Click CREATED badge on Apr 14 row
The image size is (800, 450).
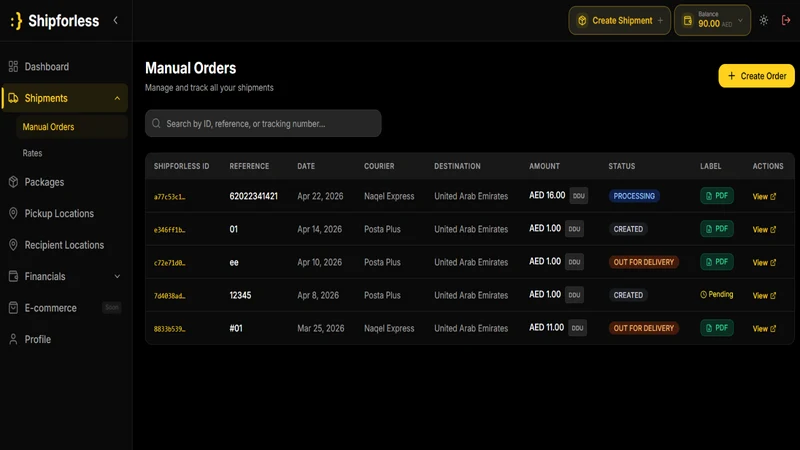(628, 229)
